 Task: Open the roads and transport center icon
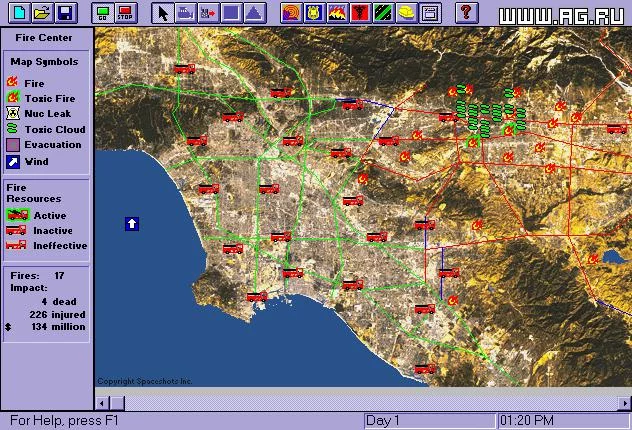coord(383,13)
